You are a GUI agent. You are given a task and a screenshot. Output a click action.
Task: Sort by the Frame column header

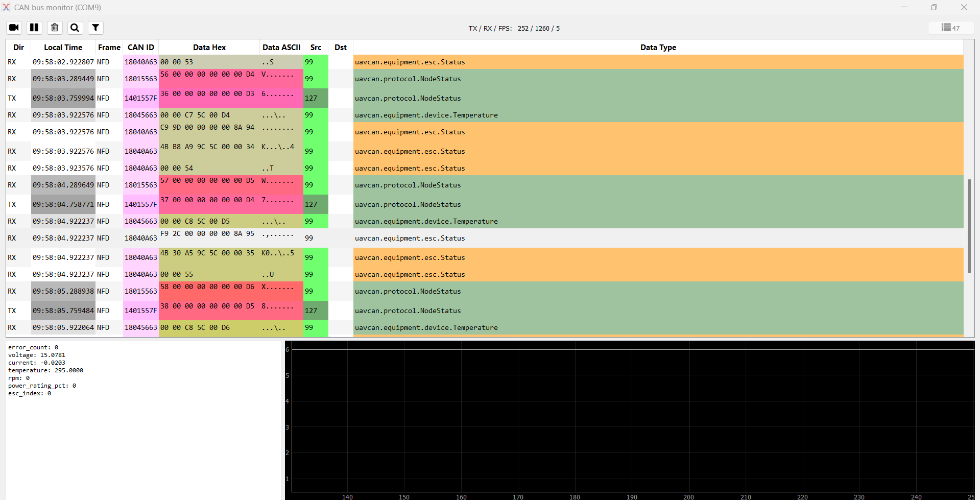(x=109, y=47)
